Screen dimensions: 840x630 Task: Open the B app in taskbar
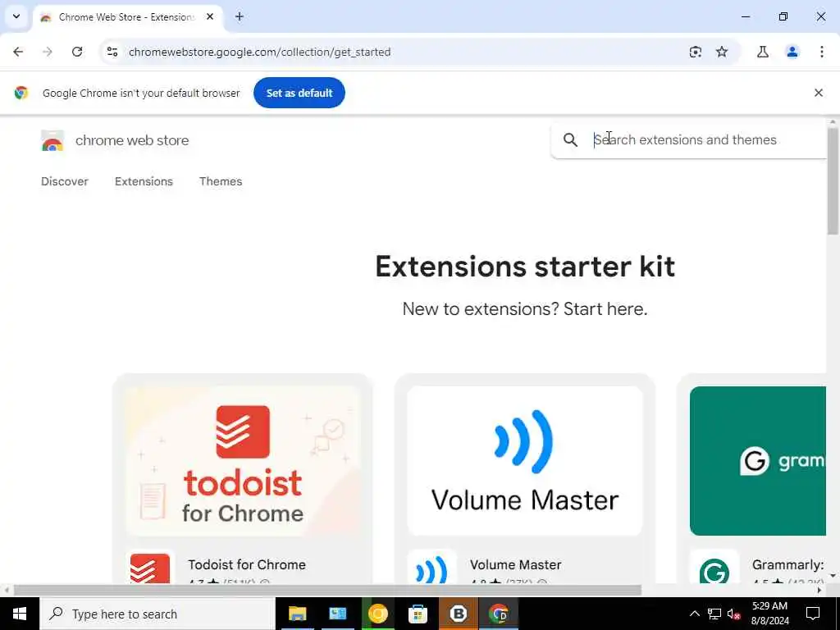click(x=458, y=614)
